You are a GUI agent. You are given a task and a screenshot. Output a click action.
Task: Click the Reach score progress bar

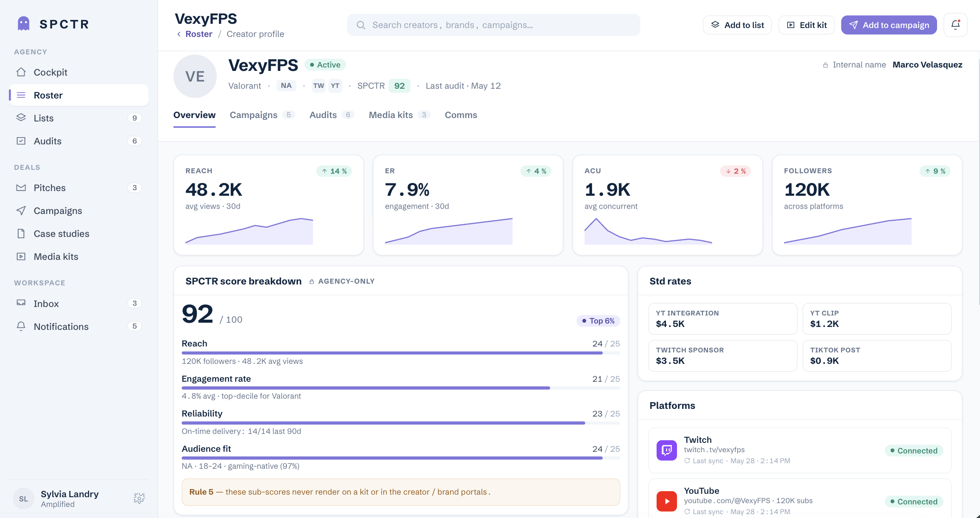401,353
